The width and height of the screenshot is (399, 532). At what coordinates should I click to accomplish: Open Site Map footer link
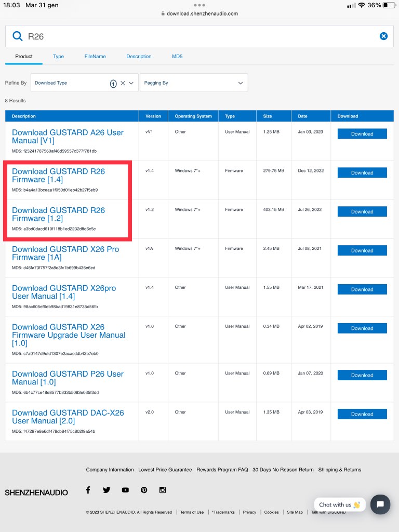pos(295,512)
